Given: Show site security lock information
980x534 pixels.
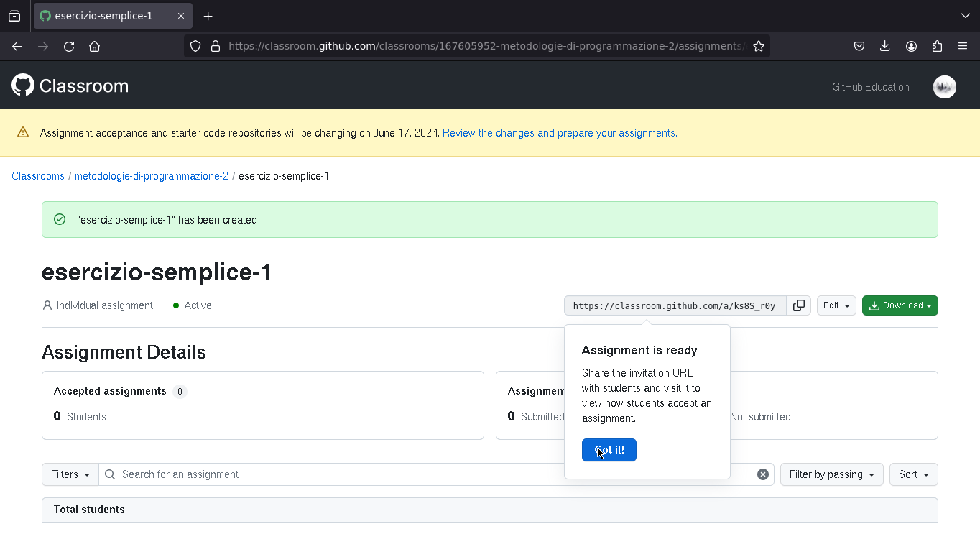Looking at the screenshot, I should click(215, 46).
